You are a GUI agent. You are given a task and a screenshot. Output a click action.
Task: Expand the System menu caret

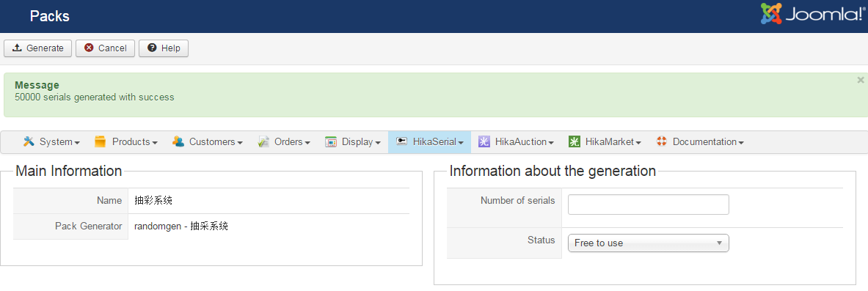coord(77,143)
